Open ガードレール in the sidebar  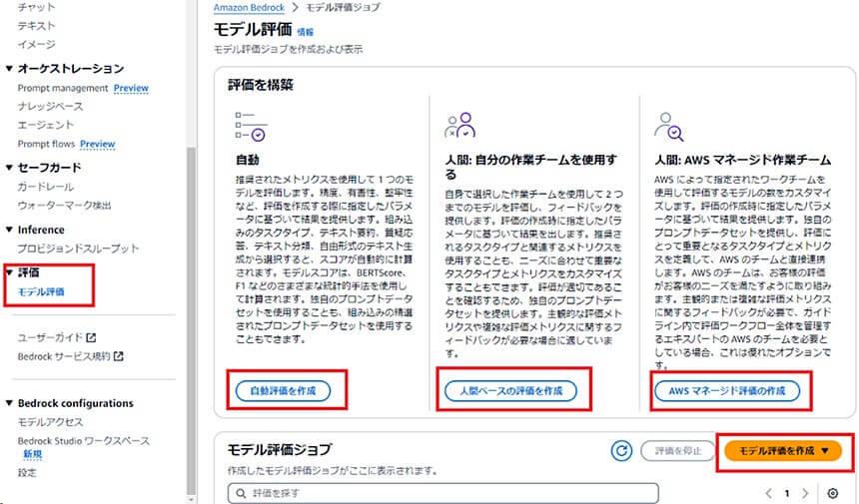point(46,187)
